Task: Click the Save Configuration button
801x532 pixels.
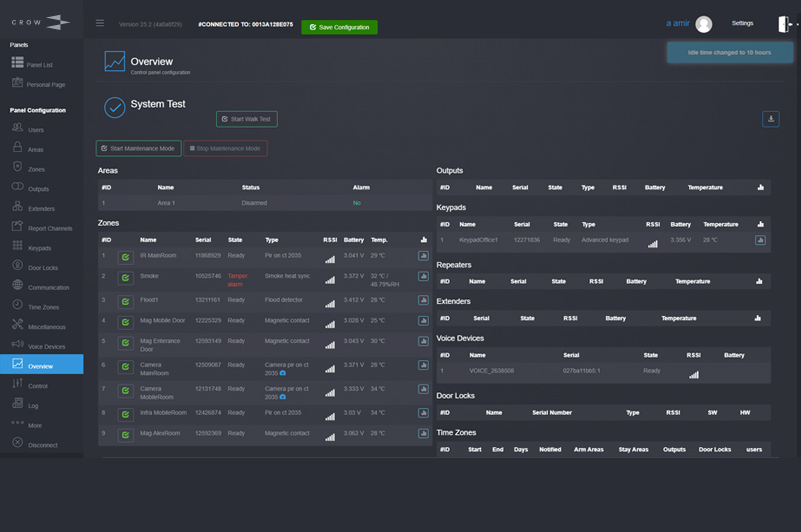Action: point(339,27)
